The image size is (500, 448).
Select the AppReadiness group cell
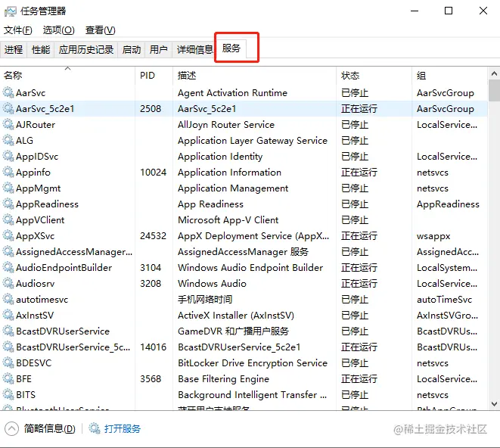[x=448, y=204]
